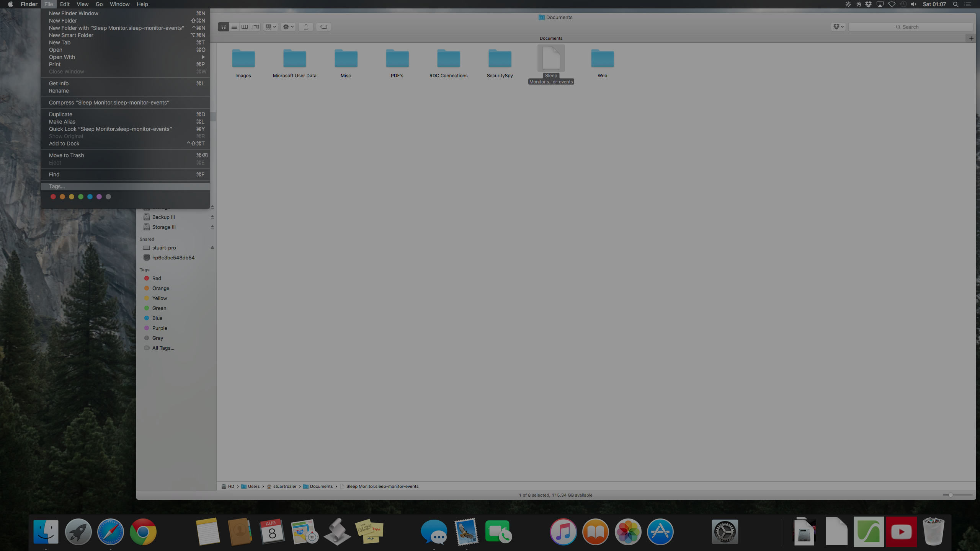The image size is (980, 551).
Task: Choose Make Alias menu item
Action: (x=126, y=122)
